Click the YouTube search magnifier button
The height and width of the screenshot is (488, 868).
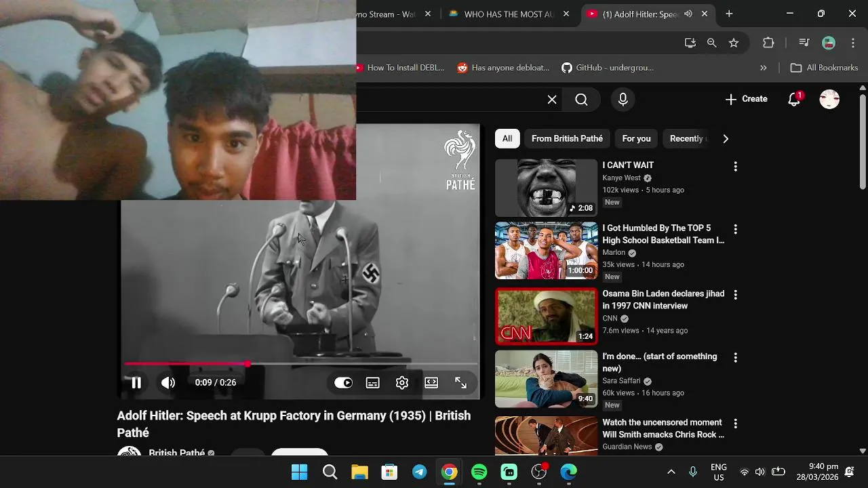pyautogui.click(x=581, y=100)
